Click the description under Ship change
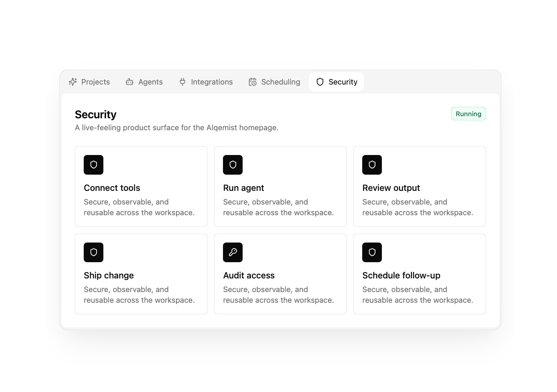 [139, 295]
